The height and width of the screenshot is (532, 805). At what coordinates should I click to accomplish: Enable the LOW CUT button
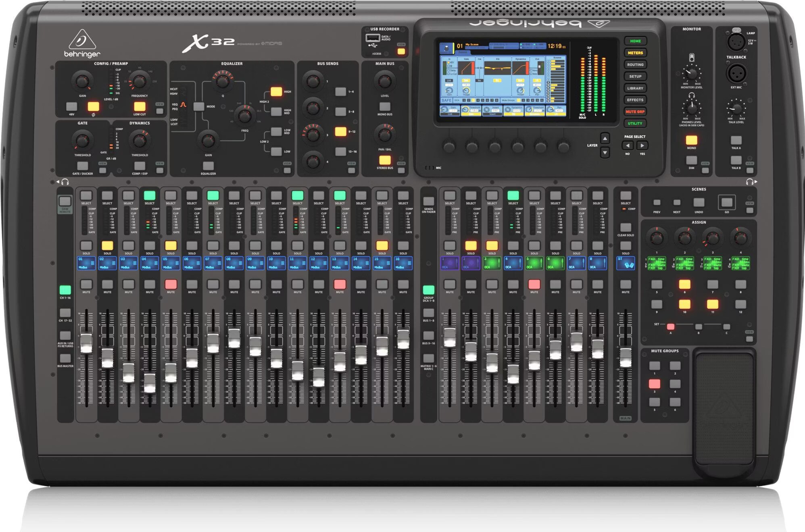(140, 107)
